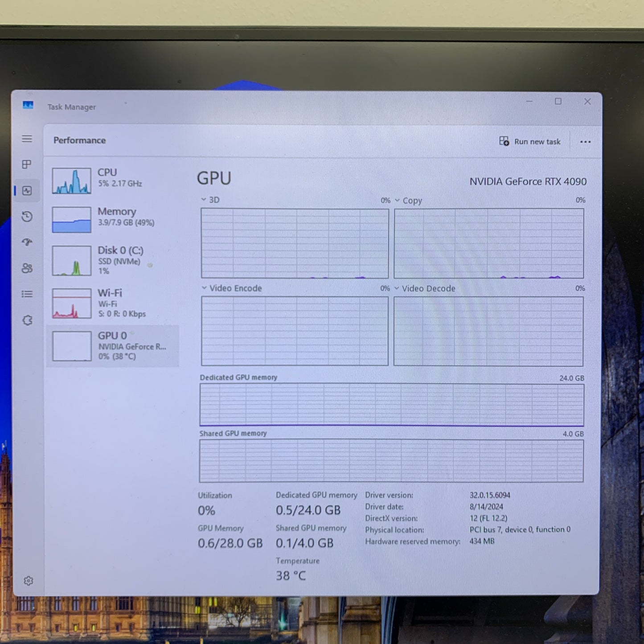Click the 0.6/28.0 GB GPU Memory value
Viewport: 644px width, 644px height.
[x=230, y=543]
